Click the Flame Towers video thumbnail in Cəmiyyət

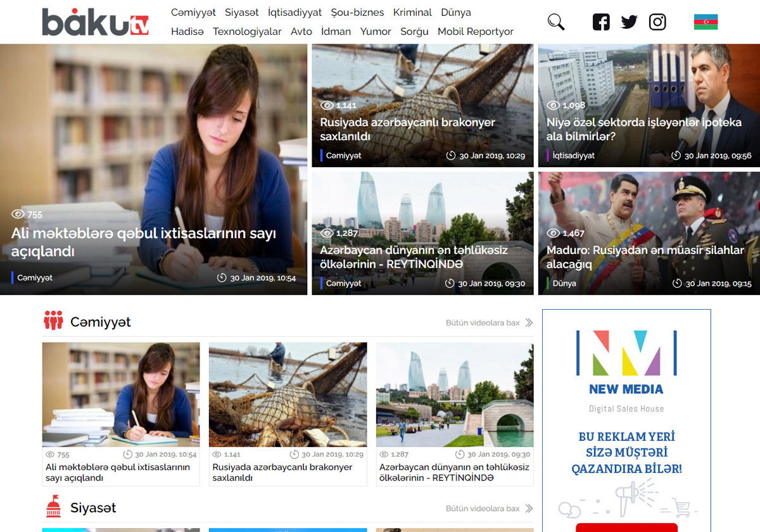[455, 395]
